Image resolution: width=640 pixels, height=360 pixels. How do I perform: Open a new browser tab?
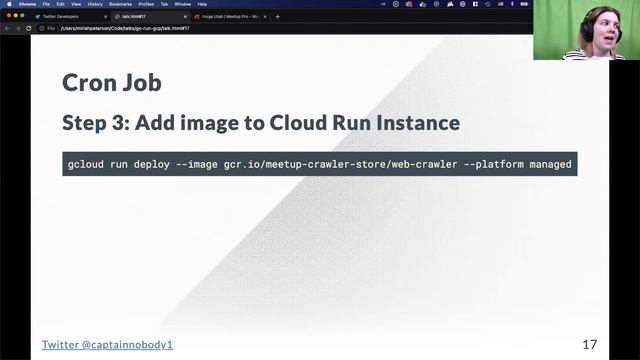click(278, 17)
